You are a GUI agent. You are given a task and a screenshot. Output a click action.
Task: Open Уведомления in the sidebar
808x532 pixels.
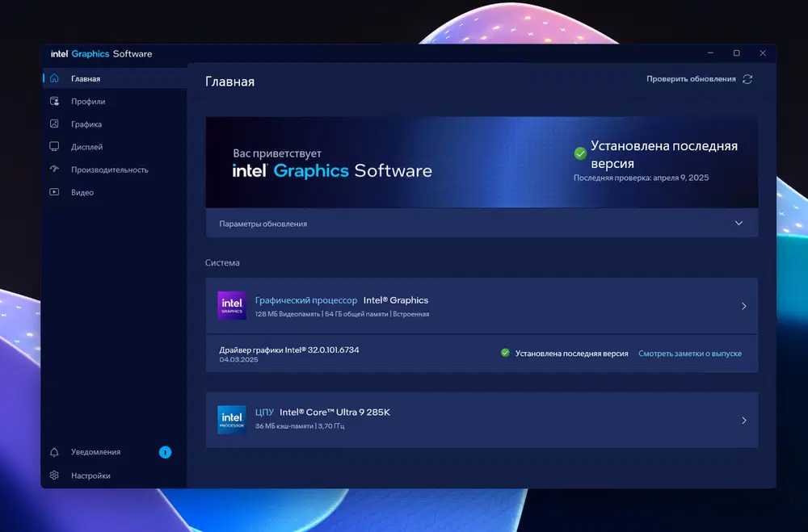(115, 451)
